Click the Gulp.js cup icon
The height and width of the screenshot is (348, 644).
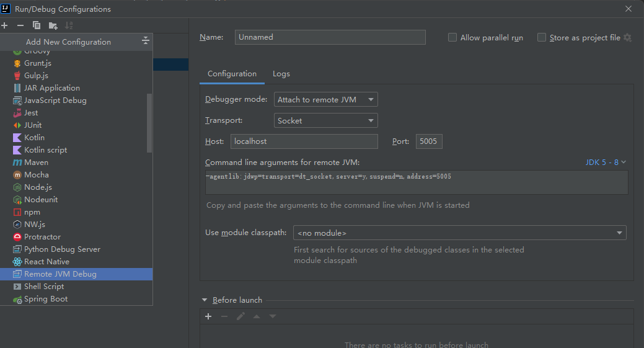coord(17,76)
